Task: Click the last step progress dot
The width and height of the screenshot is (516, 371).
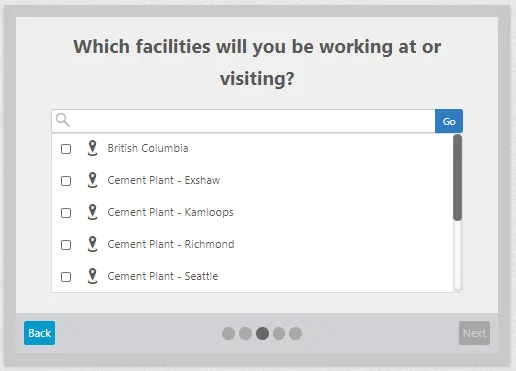Action: (296, 333)
